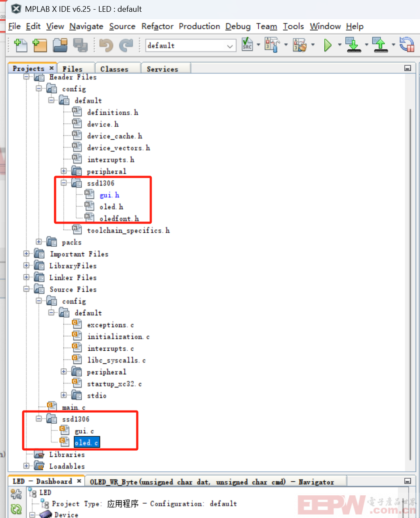Click the Hold in Reset toolbar icon

407,45
